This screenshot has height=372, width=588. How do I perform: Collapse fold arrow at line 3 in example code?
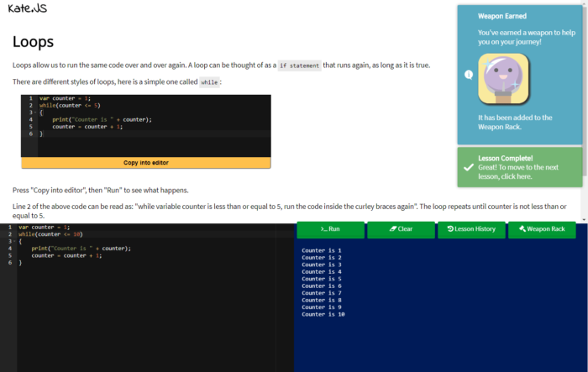click(34, 113)
